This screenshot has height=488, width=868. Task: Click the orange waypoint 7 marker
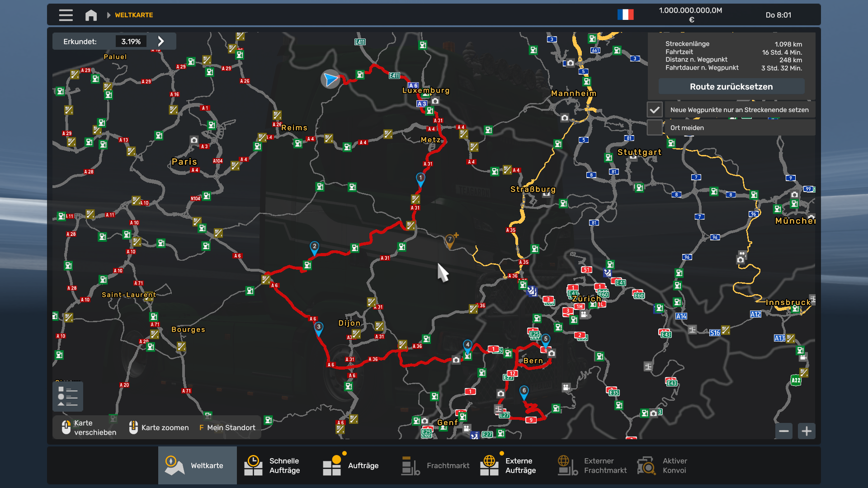[x=450, y=240]
